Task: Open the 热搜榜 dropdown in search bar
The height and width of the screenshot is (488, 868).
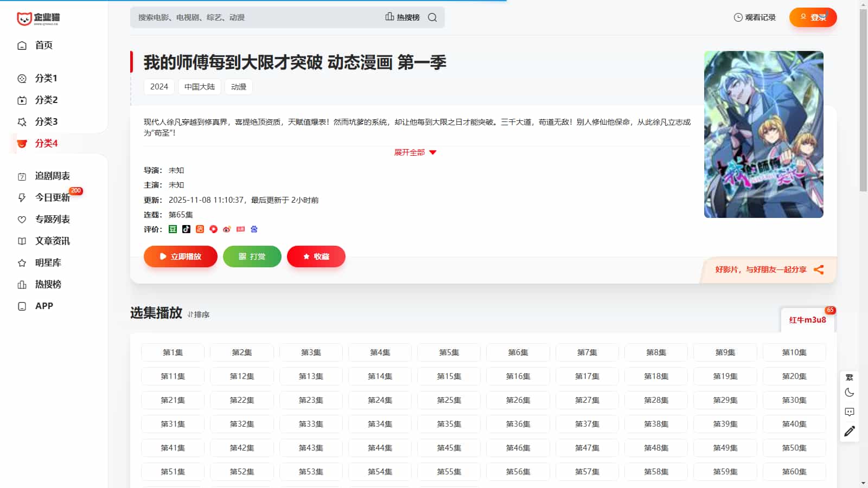Action: 403,17
